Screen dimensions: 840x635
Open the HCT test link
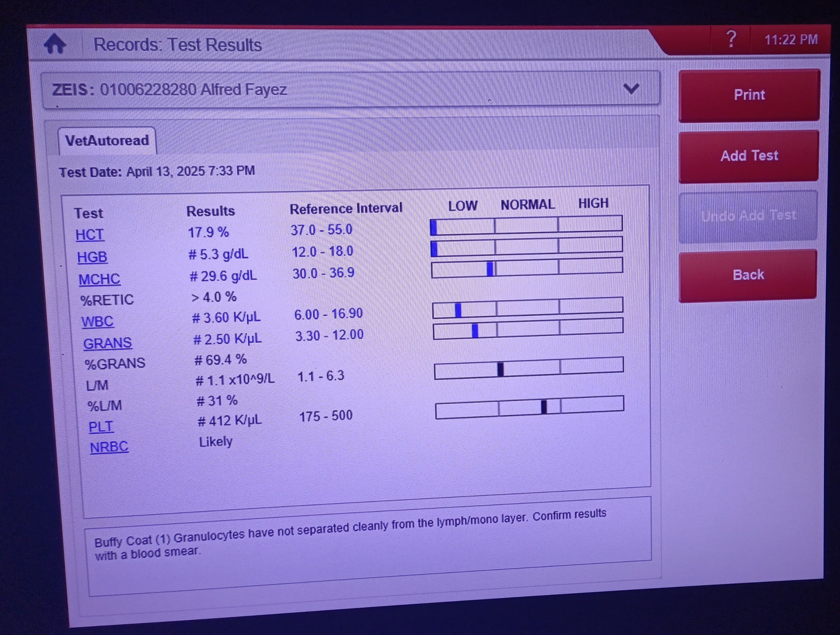coord(90,235)
